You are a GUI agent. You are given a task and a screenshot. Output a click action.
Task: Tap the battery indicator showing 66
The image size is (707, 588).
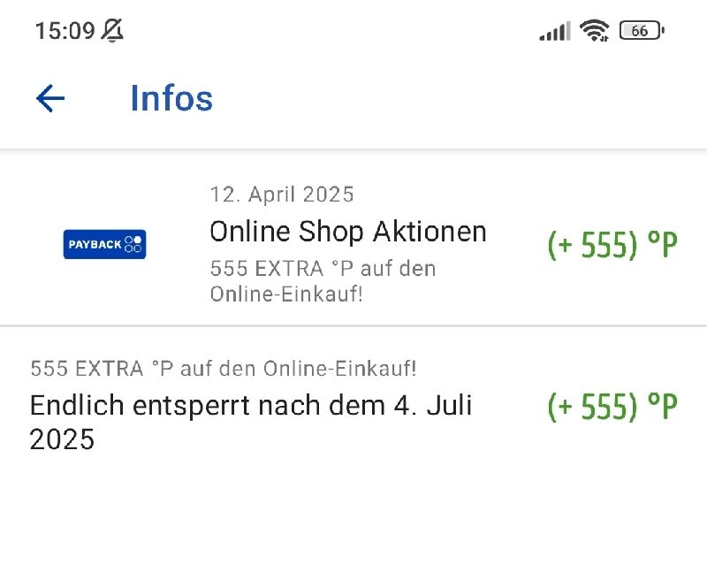tap(642, 31)
